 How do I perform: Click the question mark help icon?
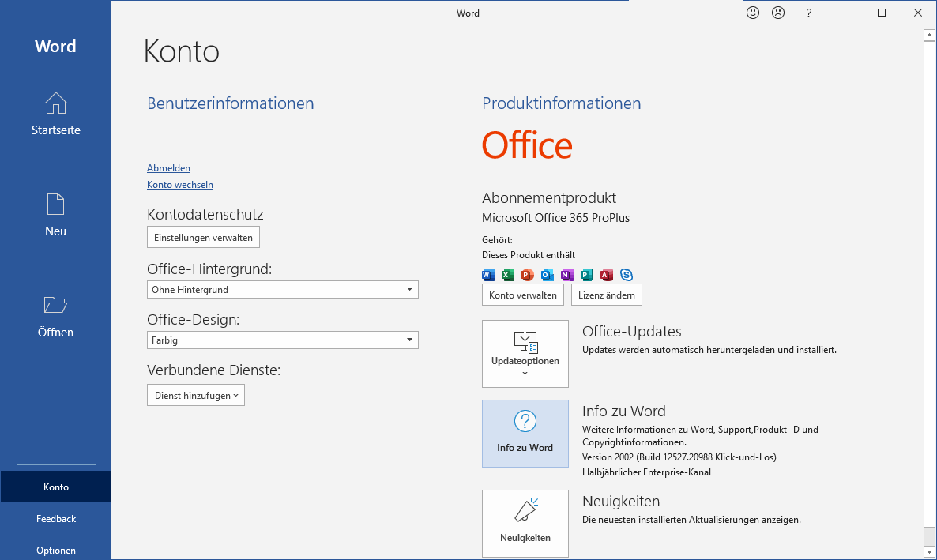point(808,13)
